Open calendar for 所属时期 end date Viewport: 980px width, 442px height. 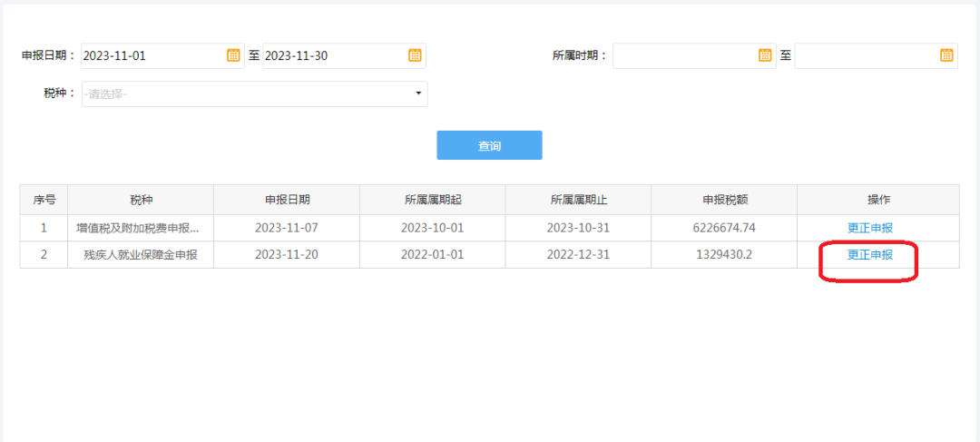click(946, 55)
